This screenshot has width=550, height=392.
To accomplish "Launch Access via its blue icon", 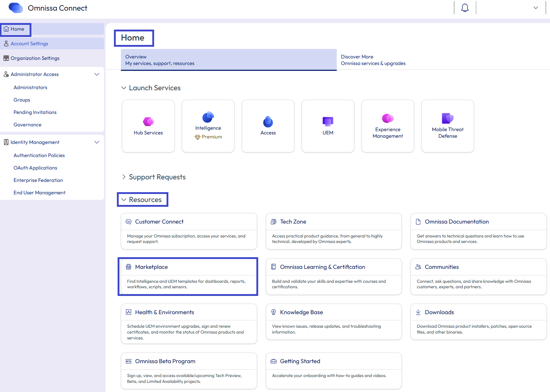I will [268, 121].
